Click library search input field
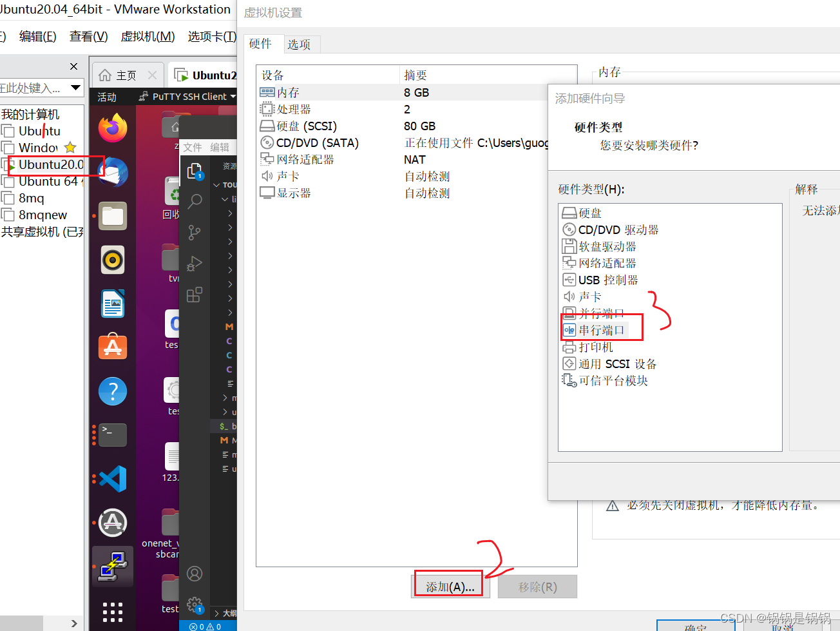 coord(32,88)
